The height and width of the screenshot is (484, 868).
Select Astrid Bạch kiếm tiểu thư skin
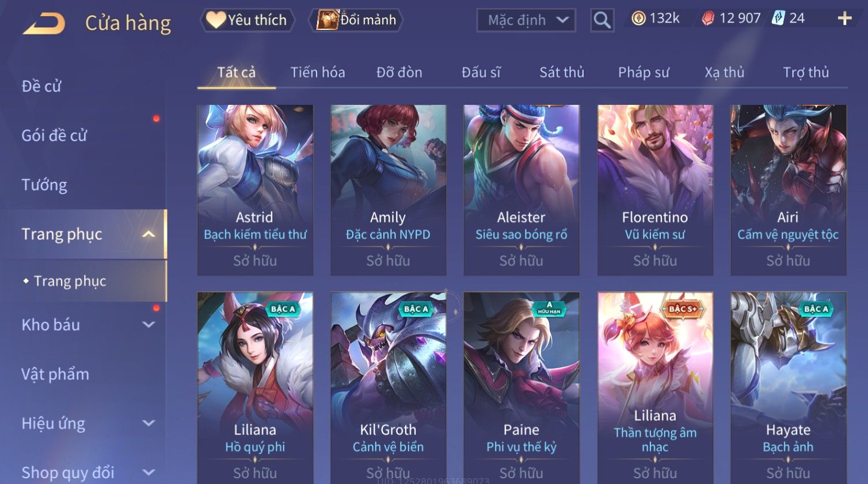tap(255, 190)
